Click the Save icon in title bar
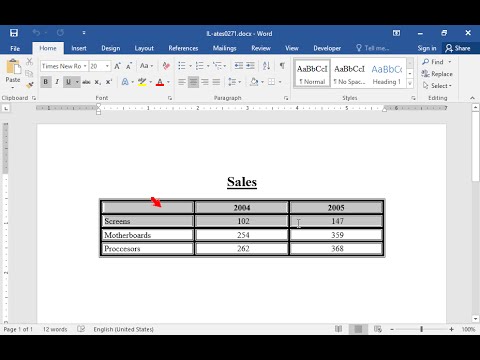480x360 pixels. (x=14, y=33)
